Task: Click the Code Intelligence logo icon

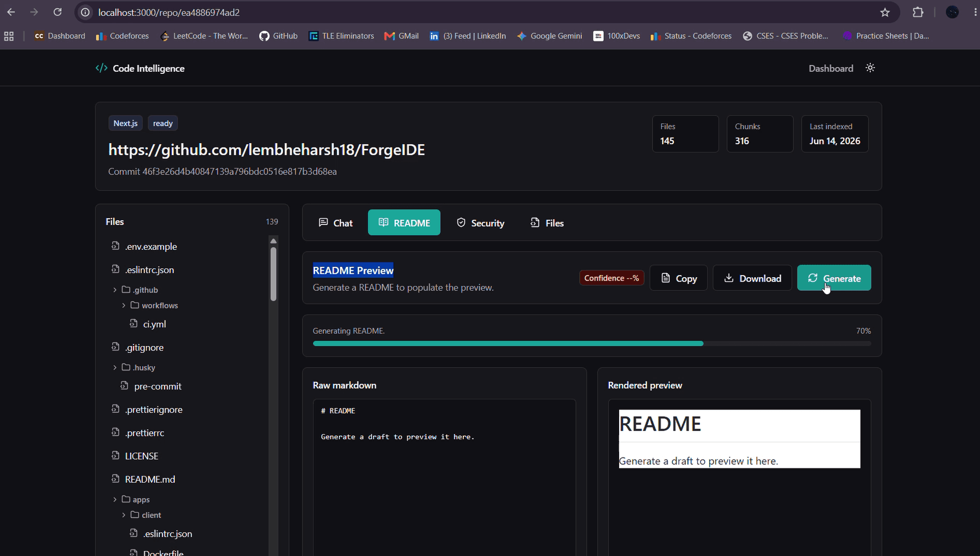Action: (x=101, y=68)
